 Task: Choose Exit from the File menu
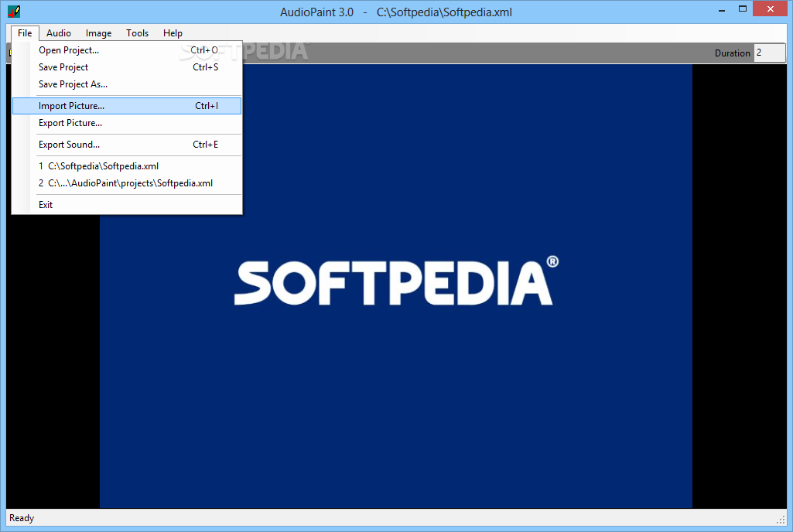[127, 205]
